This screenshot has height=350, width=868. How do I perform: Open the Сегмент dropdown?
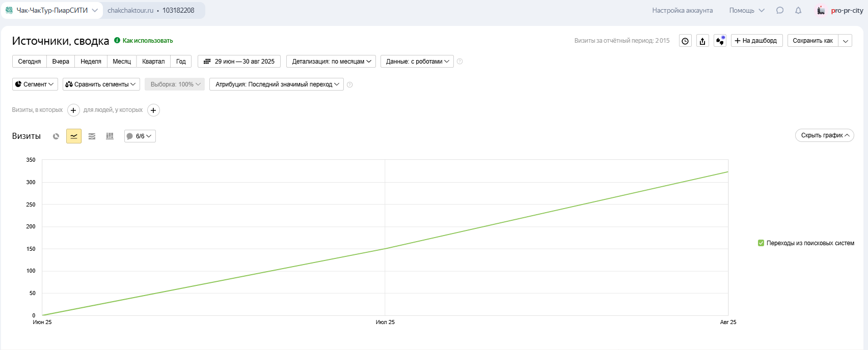pyautogui.click(x=35, y=84)
